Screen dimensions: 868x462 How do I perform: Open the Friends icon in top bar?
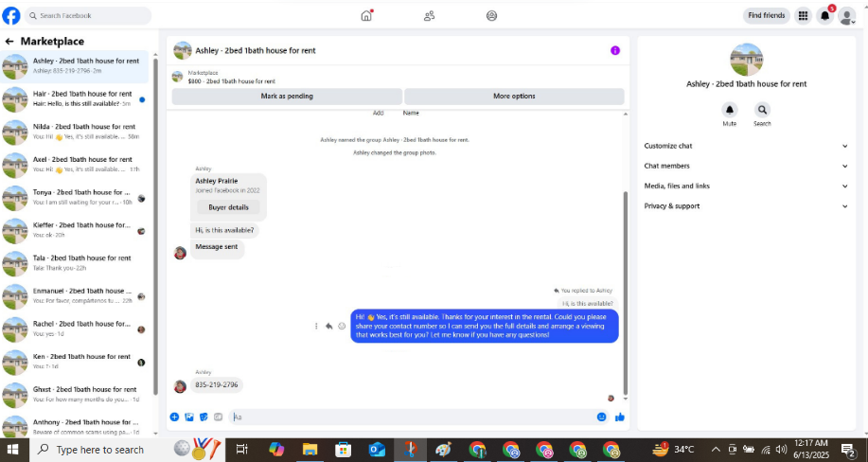coord(429,15)
